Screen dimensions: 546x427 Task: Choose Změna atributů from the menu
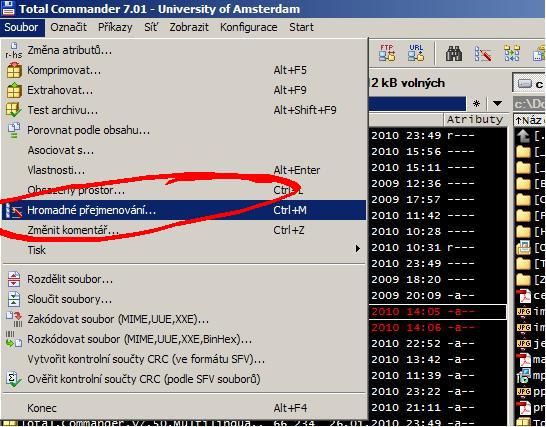pos(184,50)
